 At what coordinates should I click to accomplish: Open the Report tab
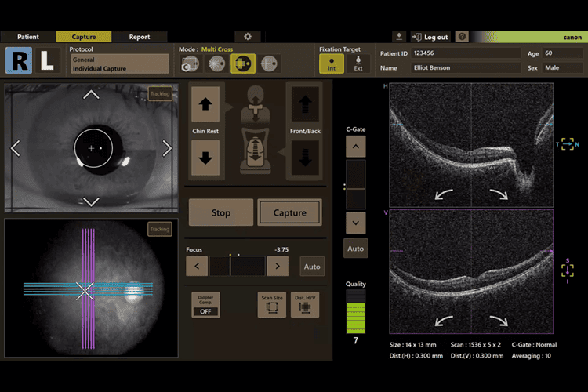pyautogui.click(x=140, y=37)
